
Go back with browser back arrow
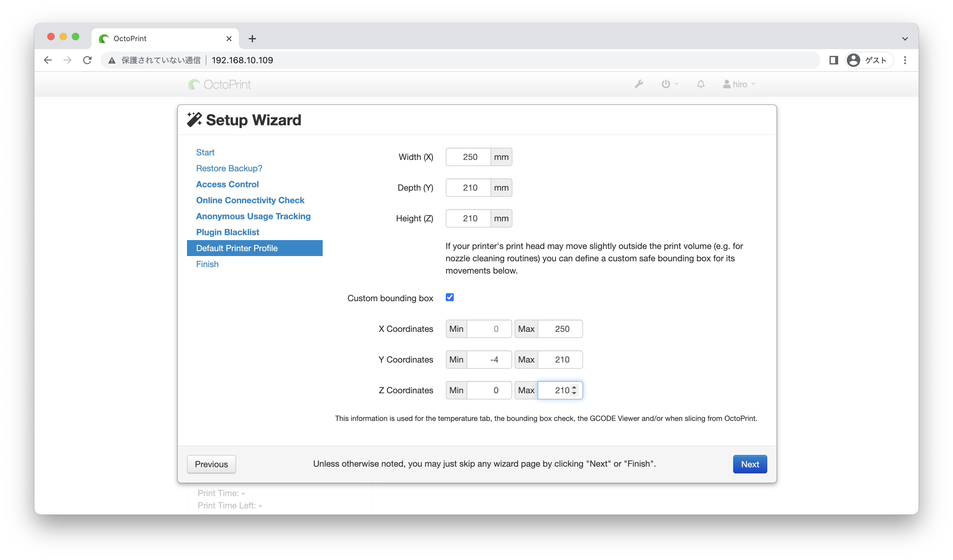pos(48,60)
